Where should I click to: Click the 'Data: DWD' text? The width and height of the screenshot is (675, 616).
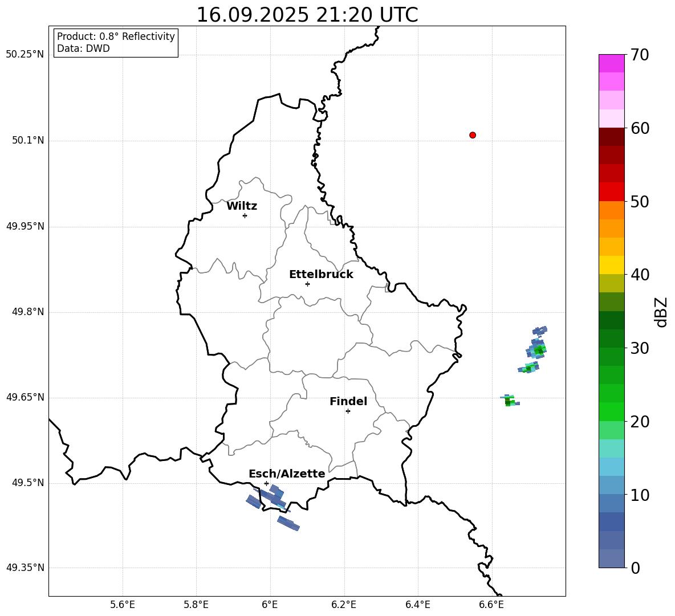[83, 48]
